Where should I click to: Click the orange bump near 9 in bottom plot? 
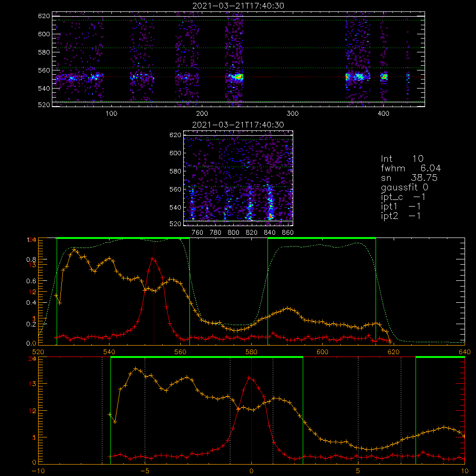point(444,427)
